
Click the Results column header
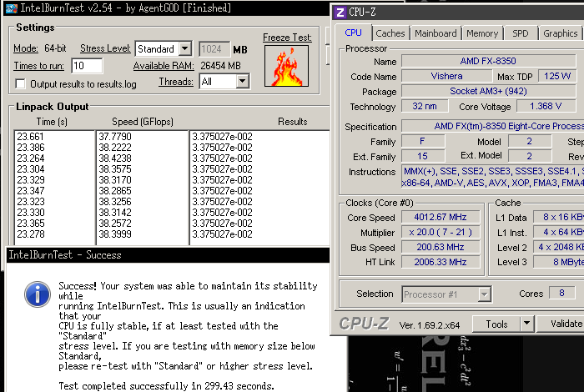pyautogui.click(x=292, y=122)
